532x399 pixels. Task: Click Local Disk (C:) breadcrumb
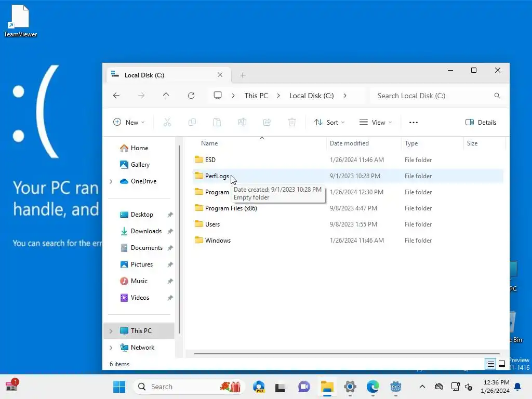tap(312, 96)
